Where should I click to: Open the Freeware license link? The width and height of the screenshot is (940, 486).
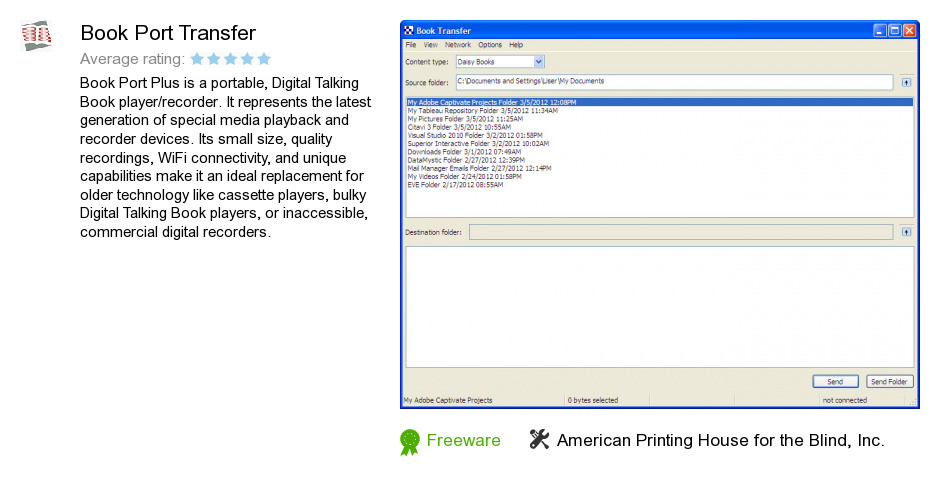(463, 440)
